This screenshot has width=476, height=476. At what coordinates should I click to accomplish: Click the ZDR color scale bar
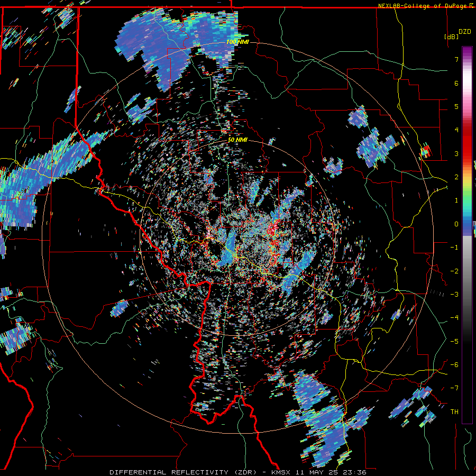(x=467, y=235)
